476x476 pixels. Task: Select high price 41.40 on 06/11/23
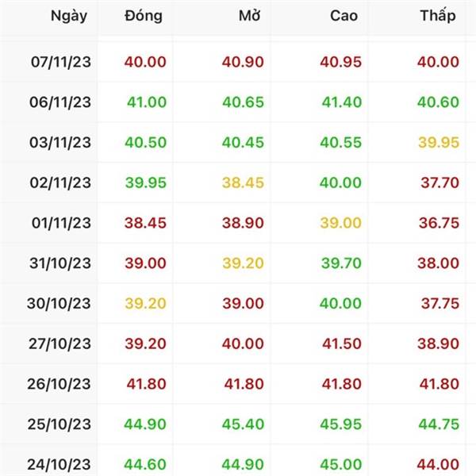[342, 102]
